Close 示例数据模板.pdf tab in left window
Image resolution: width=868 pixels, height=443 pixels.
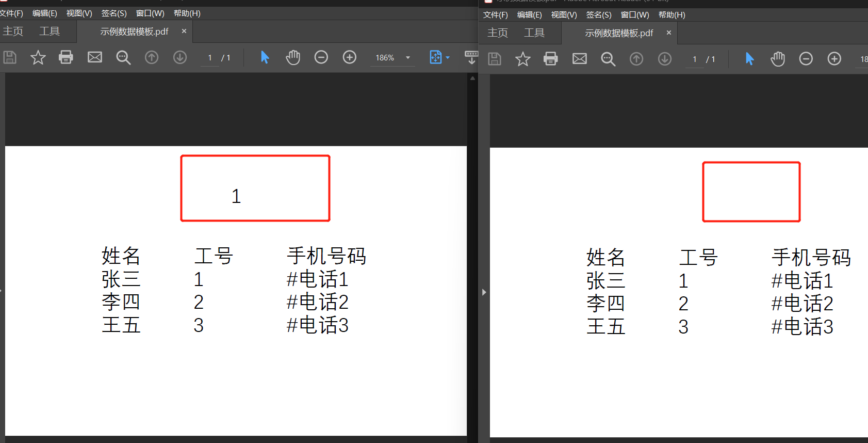click(x=184, y=31)
